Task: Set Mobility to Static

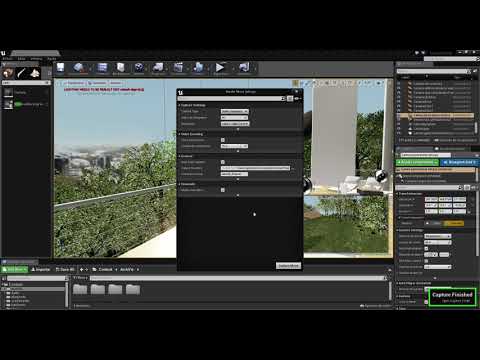Action: pyautogui.click(x=433, y=223)
